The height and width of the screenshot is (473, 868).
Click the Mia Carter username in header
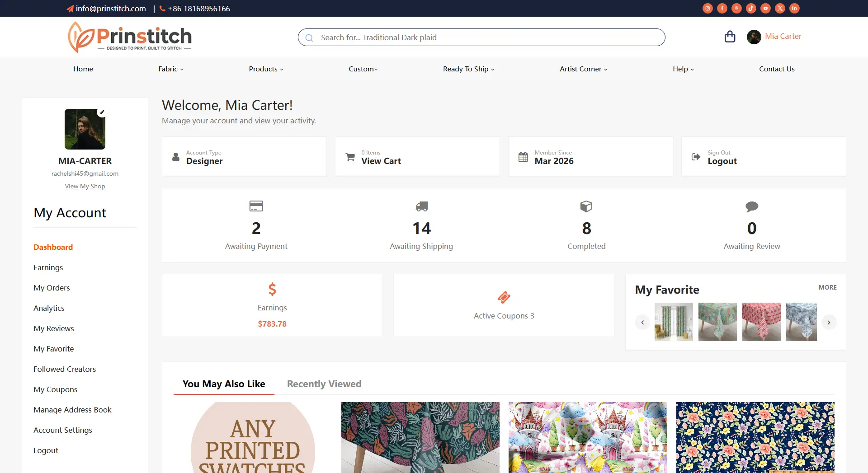click(783, 36)
